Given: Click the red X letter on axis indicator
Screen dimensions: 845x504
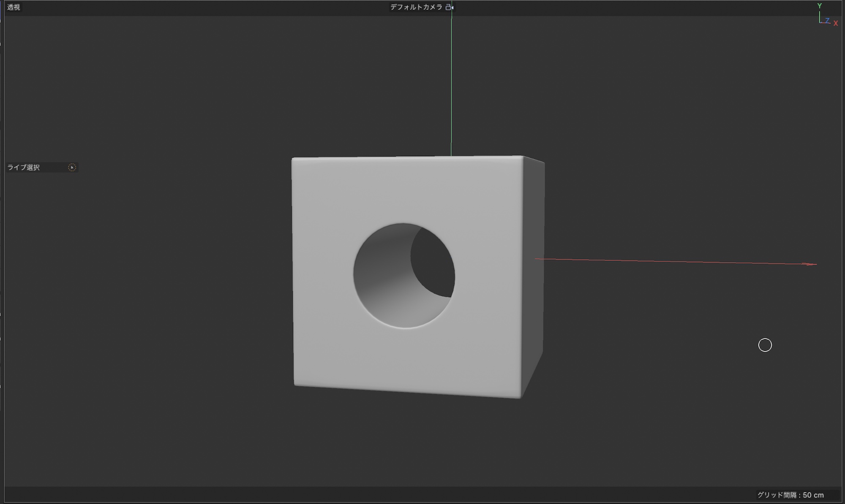Looking at the screenshot, I should [835, 24].
